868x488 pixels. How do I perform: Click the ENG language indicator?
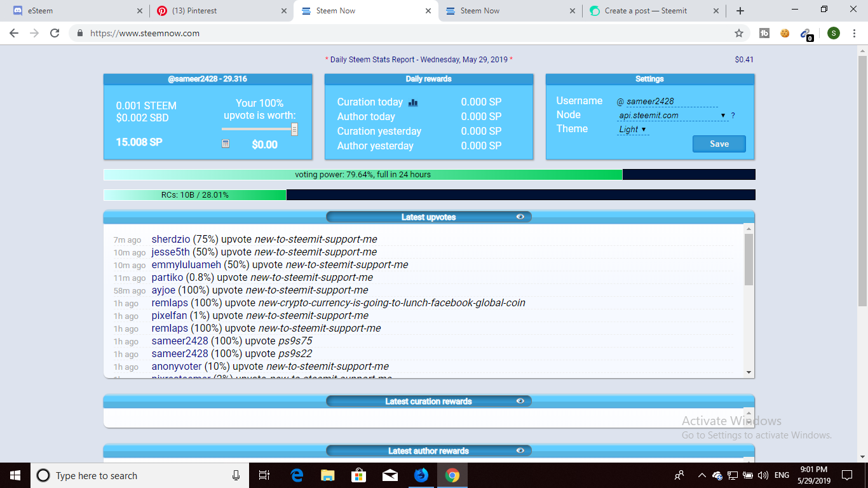(x=782, y=475)
